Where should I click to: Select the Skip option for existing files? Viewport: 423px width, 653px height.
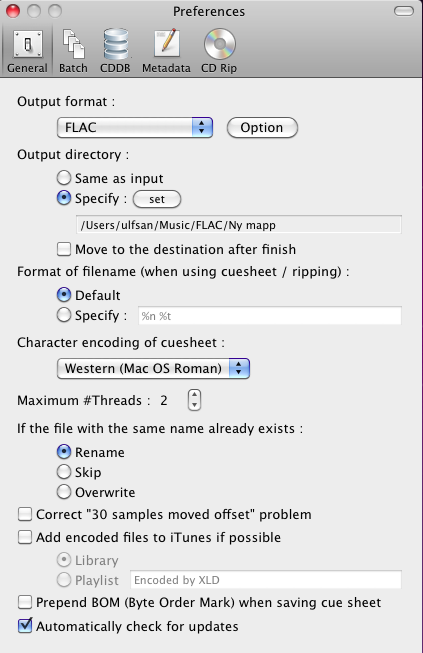click(x=64, y=472)
